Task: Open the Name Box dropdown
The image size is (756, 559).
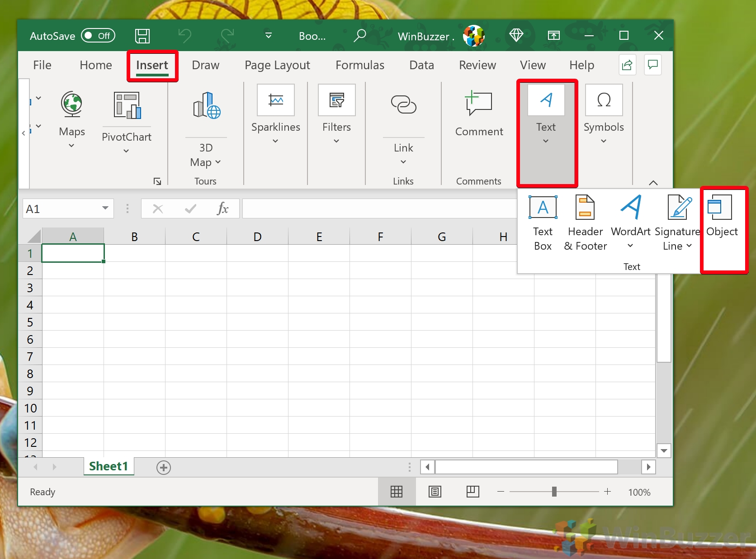Action: (105, 208)
